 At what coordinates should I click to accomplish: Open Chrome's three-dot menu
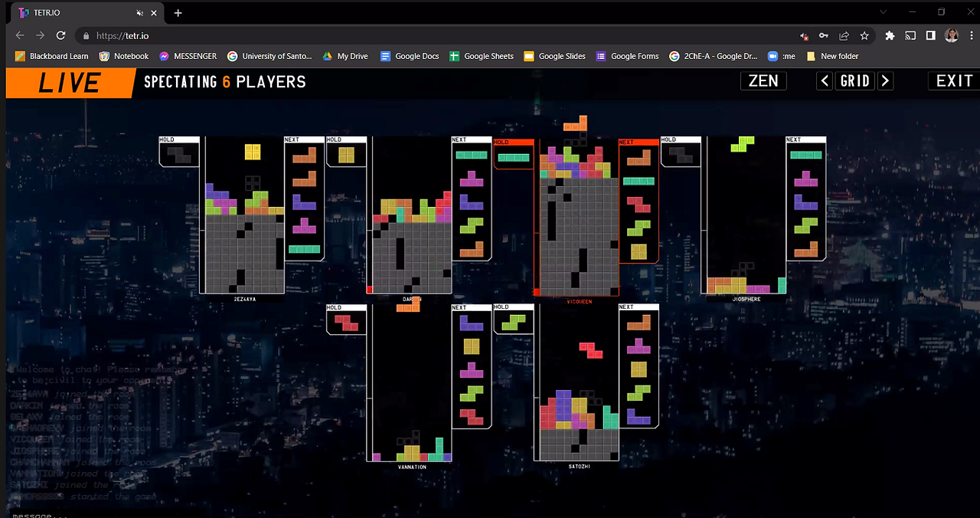tap(970, 35)
